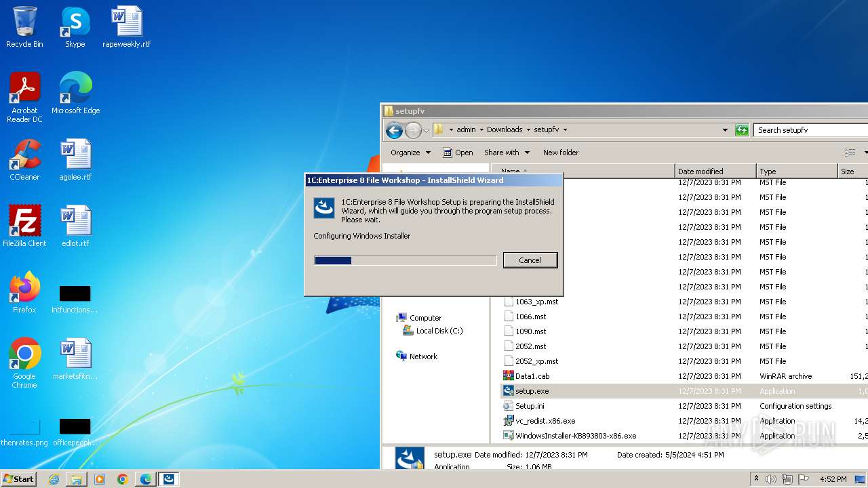
Task: Select the marketsfitn... desktop document
Action: [x=75, y=359]
